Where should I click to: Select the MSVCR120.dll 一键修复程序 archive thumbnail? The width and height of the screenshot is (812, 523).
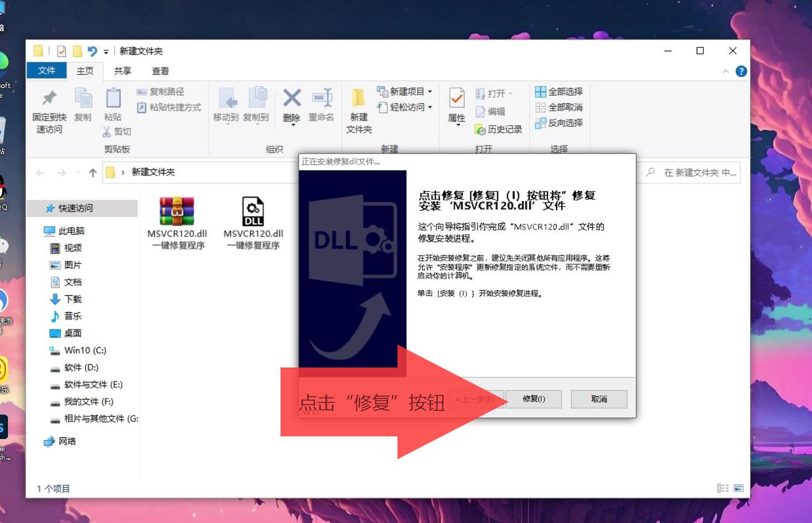[x=177, y=210]
